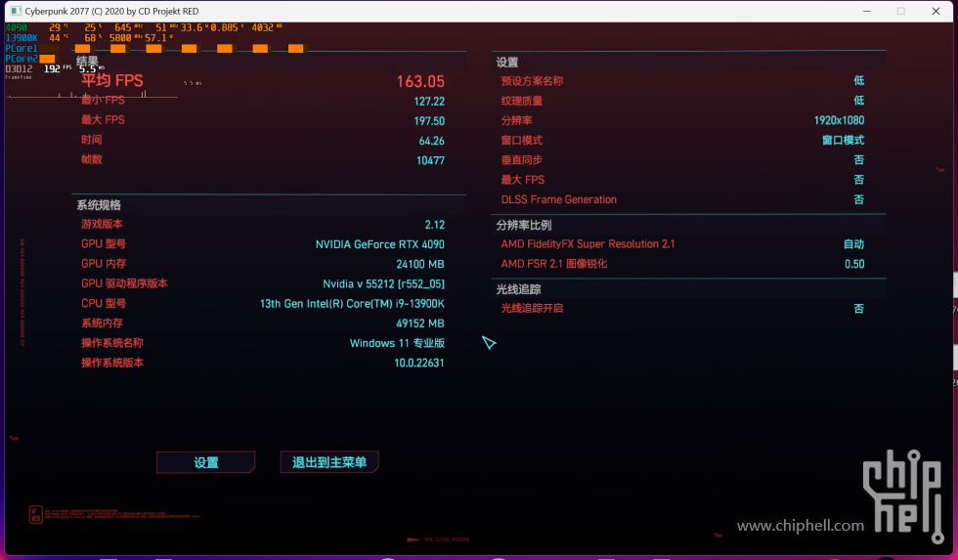958x560 pixels.
Task: Click the DLSS Frame Generation value 否
Action: pos(858,199)
